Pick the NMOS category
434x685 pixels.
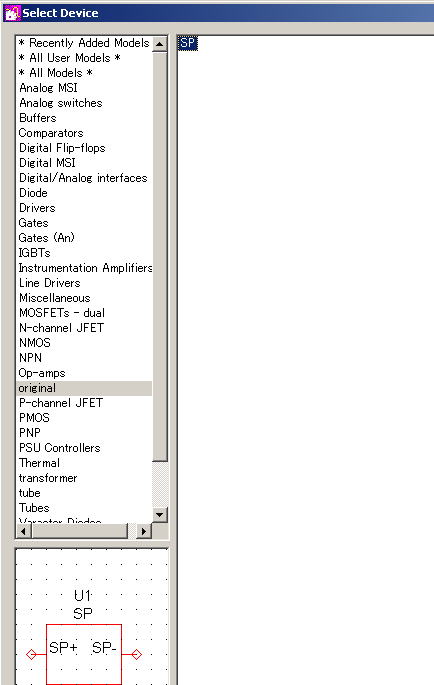(x=35, y=343)
